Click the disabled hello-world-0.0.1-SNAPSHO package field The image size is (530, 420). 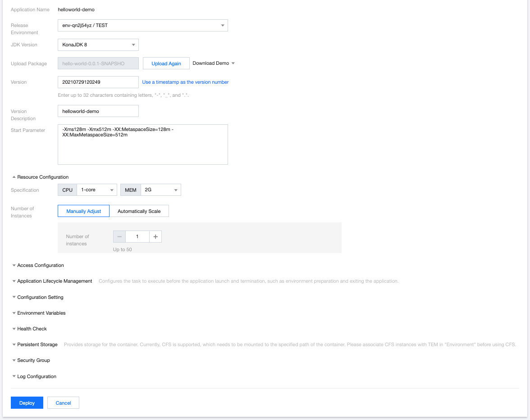tap(98, 63)
